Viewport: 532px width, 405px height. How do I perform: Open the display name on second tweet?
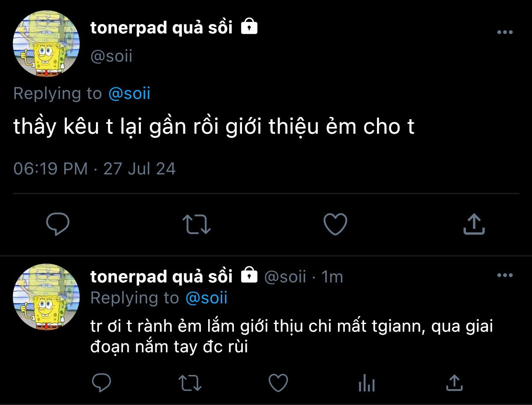[161, 276]
